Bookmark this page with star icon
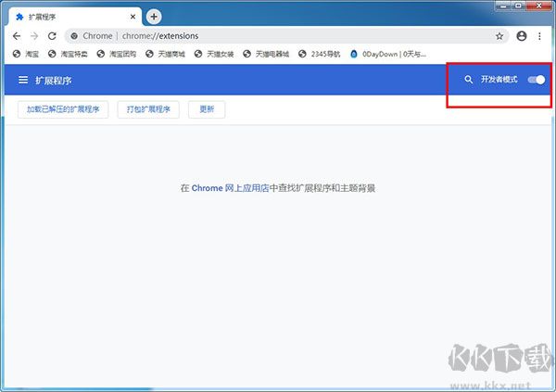Screen dimensions: 556x392 pyautogui.click(x=499, y=36)
